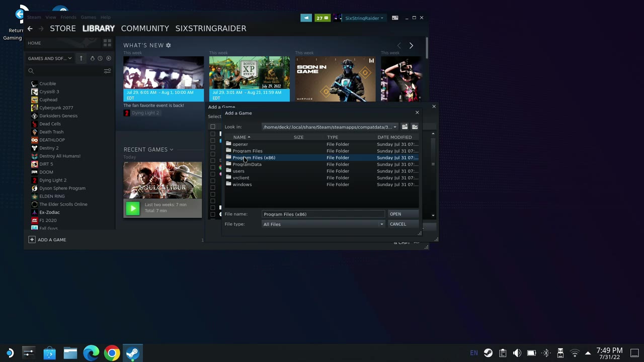Open What's New settings gear

point(168,45)
